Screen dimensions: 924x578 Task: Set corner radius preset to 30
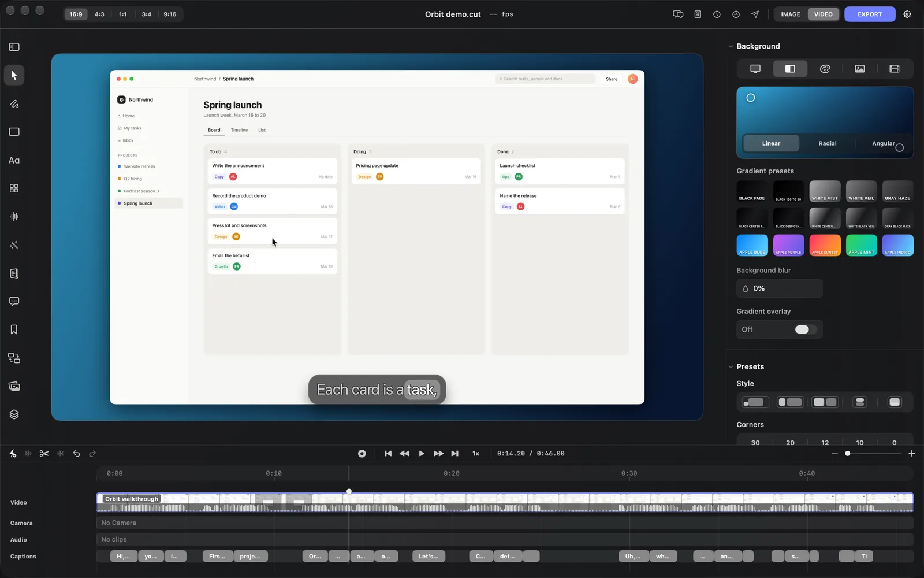755,442
